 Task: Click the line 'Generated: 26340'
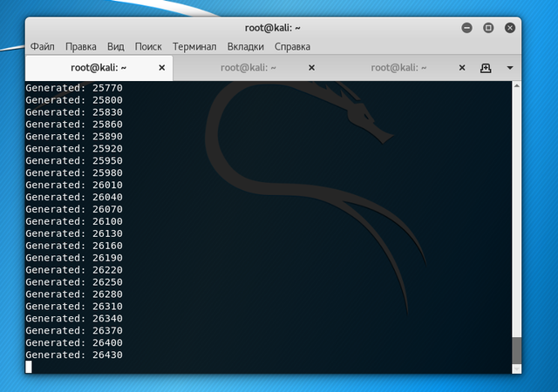coord(74,318)
